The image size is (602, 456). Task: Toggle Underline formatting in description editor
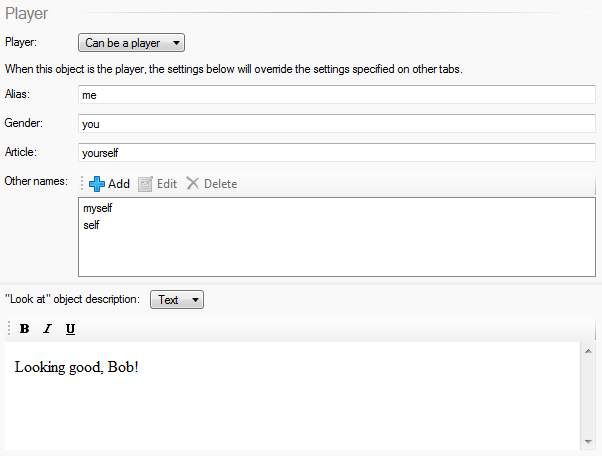click(70, 329)
